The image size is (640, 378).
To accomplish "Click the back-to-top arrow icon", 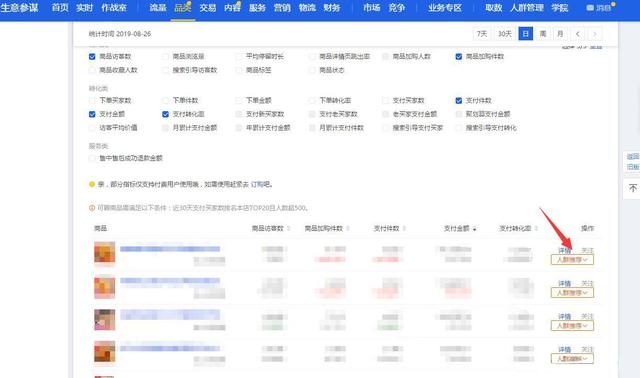I will click(633, 188).
